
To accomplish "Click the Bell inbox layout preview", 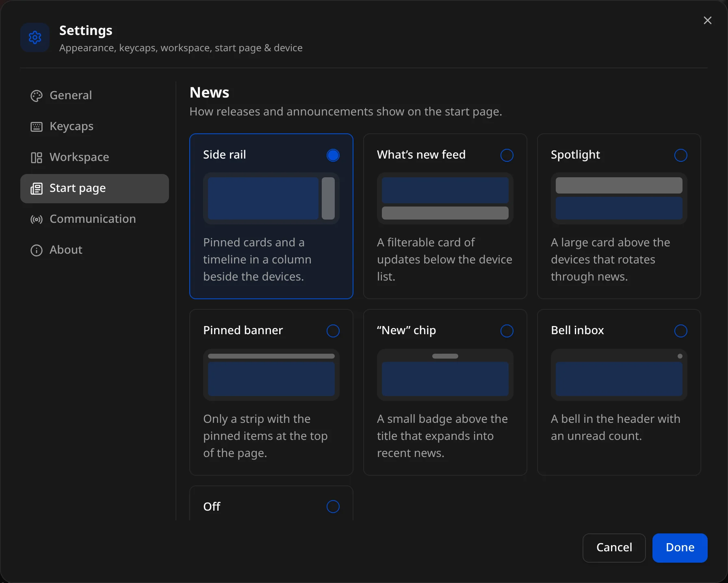I will pos(619,375).
